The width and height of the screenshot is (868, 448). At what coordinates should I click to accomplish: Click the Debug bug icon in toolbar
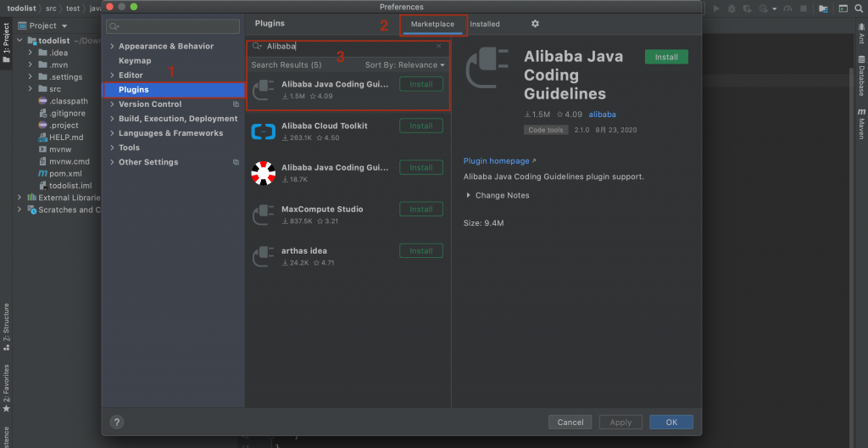[x=732, y=8]
